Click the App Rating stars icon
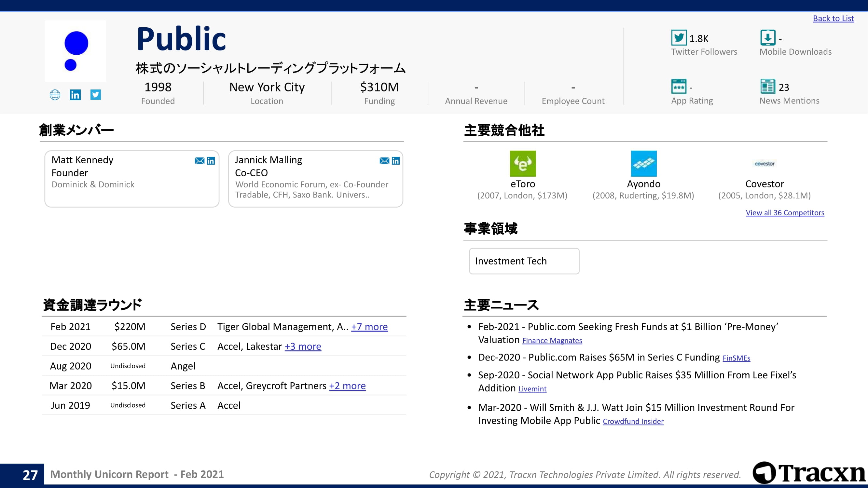 679,87
